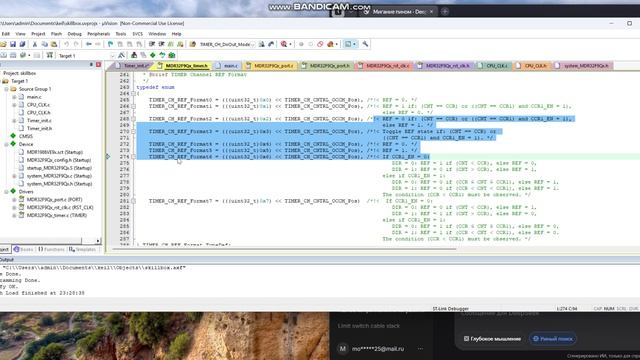Select MDR32F9Qx_rst_clk.c (RST_CLK) file
This screenshot has width=640, height=360.
point(60,208)
